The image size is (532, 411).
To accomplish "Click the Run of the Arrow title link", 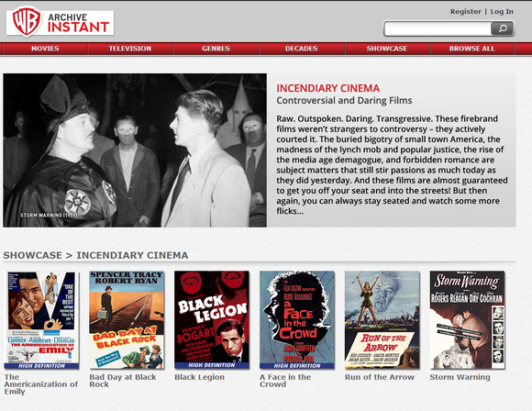I will [380, 377].
